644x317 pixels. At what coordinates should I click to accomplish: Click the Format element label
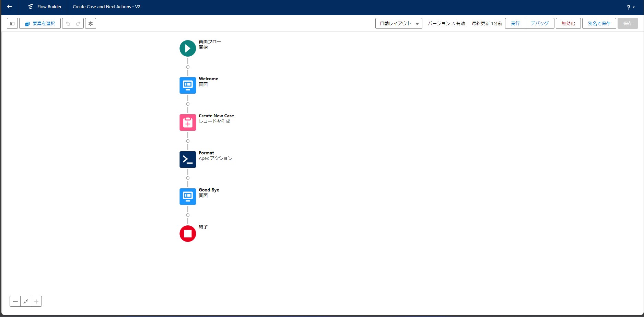[207, 153]
